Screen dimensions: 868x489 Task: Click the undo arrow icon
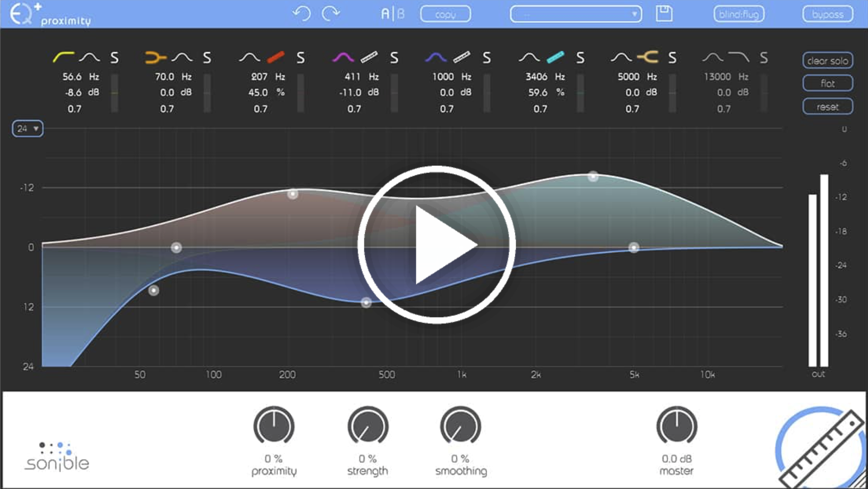point(301,13)
